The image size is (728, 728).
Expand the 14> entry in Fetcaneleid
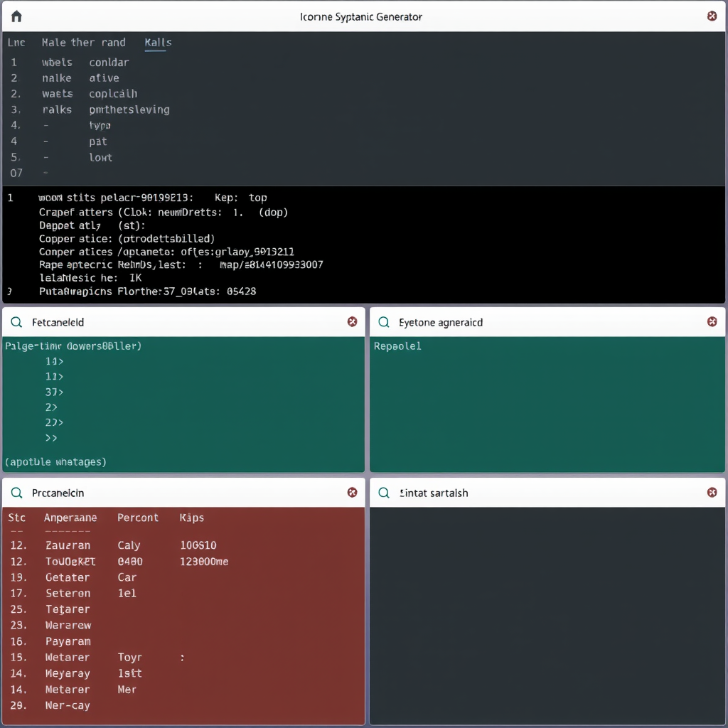[55, 360]
